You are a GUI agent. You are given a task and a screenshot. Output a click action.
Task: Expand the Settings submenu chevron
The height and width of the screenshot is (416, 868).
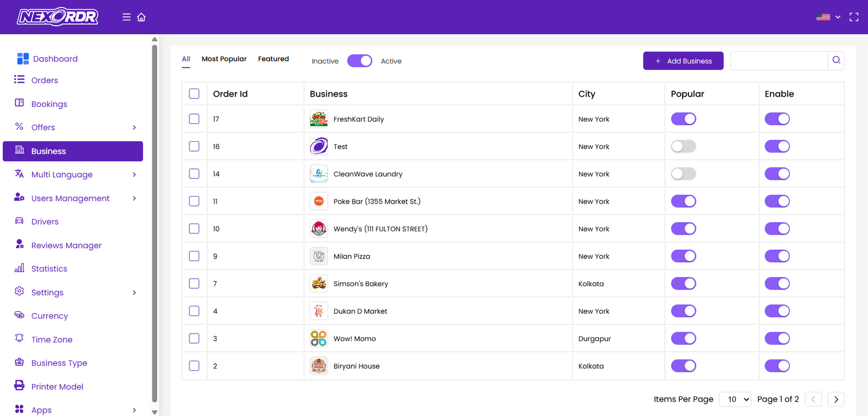tap(134, 292)
